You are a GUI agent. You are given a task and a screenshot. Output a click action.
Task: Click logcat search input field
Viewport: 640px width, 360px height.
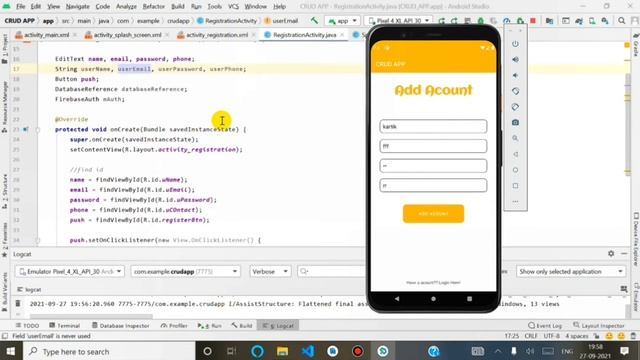331,271
